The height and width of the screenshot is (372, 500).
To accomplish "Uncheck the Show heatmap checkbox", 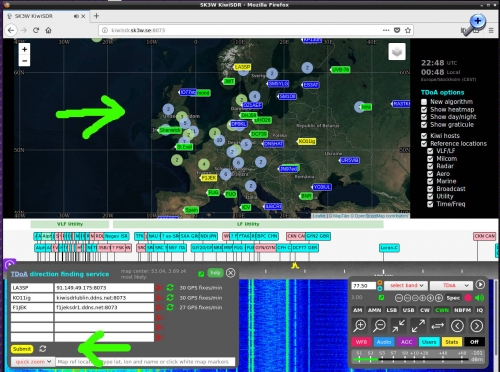I will coord(424,109).
